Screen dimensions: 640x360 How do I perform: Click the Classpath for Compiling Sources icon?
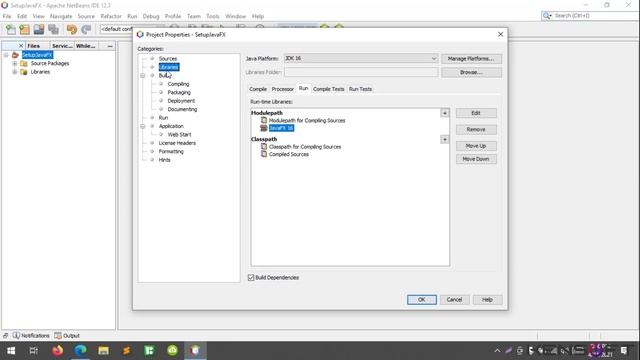point(264,147)
